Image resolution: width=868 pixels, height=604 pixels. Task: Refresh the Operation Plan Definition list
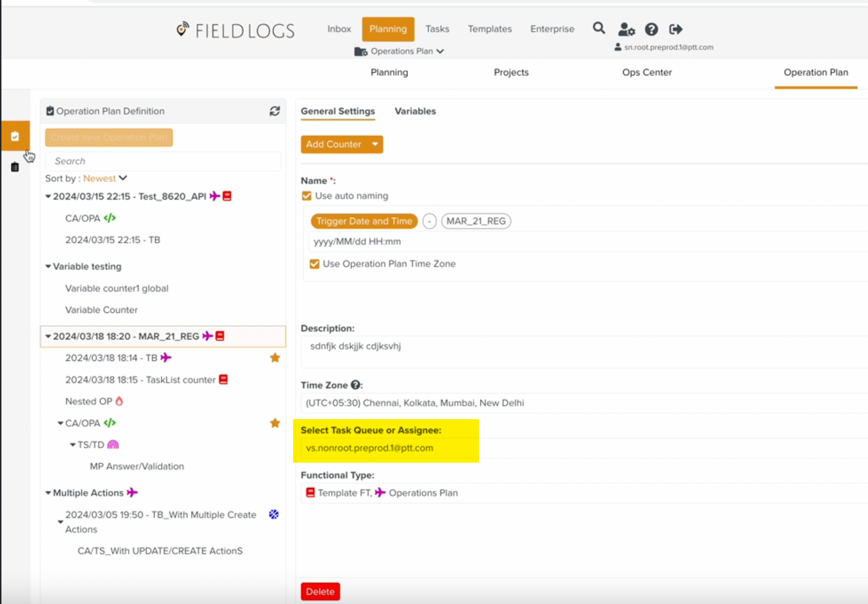coord(275,111)
